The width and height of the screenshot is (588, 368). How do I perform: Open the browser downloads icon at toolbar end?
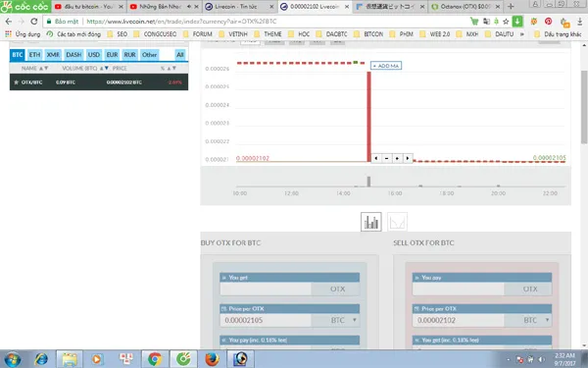(580, 22)
